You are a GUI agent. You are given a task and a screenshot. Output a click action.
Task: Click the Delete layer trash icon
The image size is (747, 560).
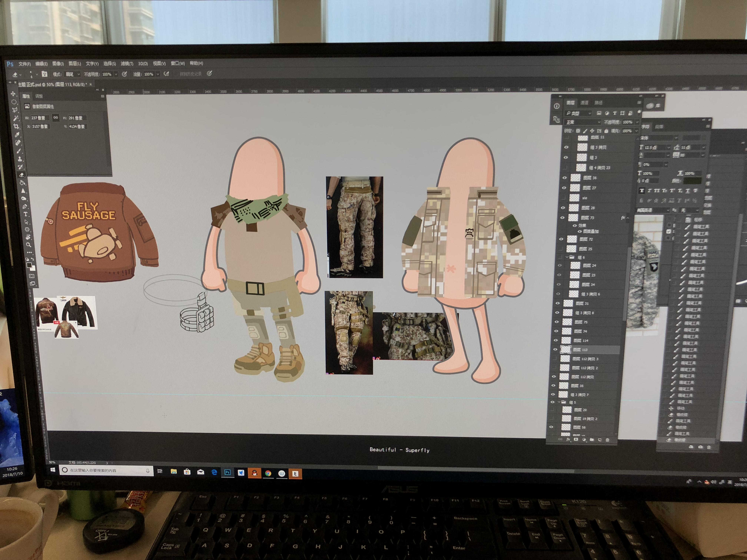(x=607, y=440)
